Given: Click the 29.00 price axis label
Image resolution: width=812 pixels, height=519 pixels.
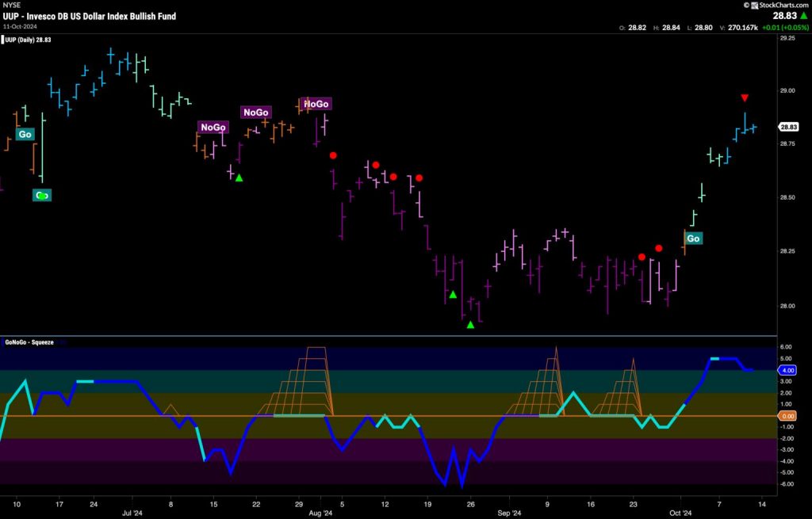Looking at the screenshot, I should coord(787,90).
